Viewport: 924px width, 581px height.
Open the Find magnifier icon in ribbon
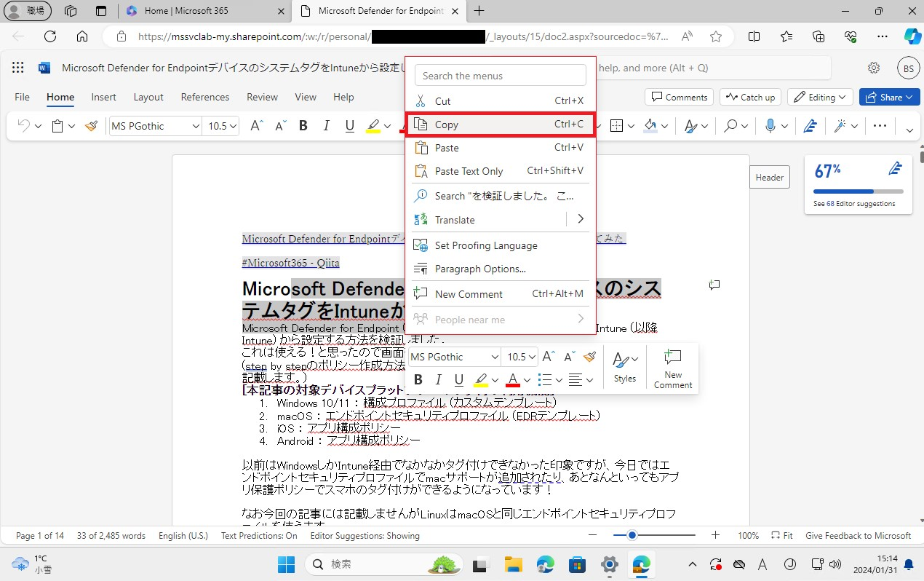pyautogui.click(x=730, y=126)
